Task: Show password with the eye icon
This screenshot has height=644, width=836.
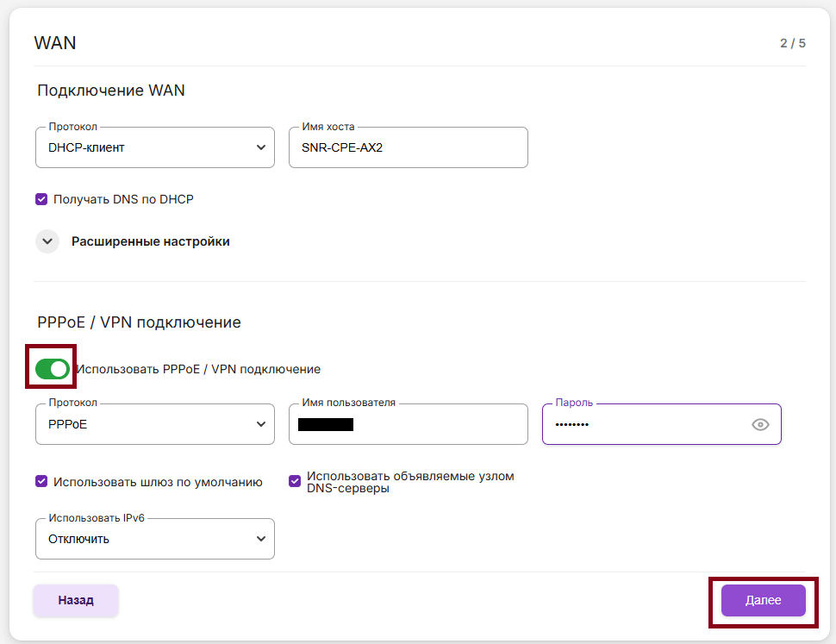Action: [760, 424]
